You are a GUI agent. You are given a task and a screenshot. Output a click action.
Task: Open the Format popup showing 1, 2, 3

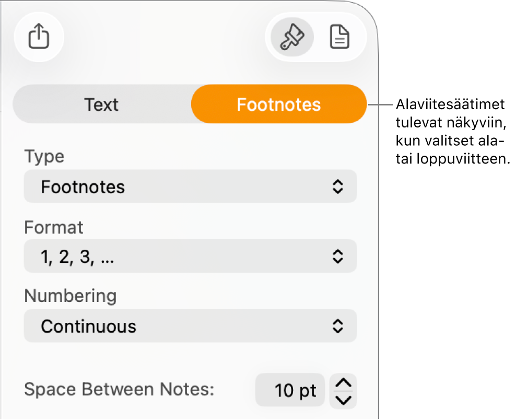pyautogui.click(x=190, y=256)
